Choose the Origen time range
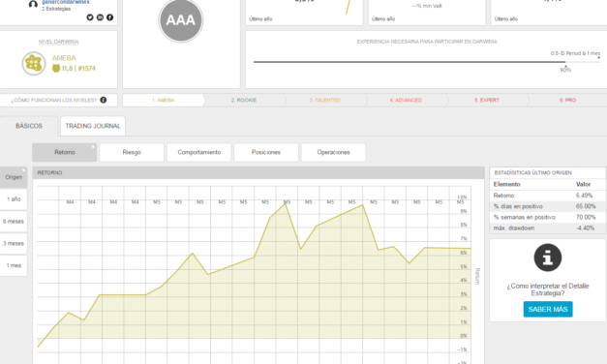607x364 pixels. [14, 177]
